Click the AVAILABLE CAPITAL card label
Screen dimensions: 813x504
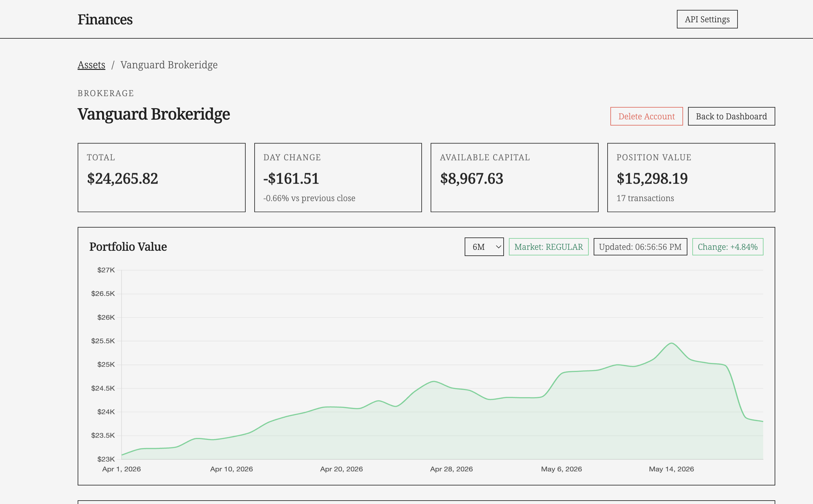(485, 157)
